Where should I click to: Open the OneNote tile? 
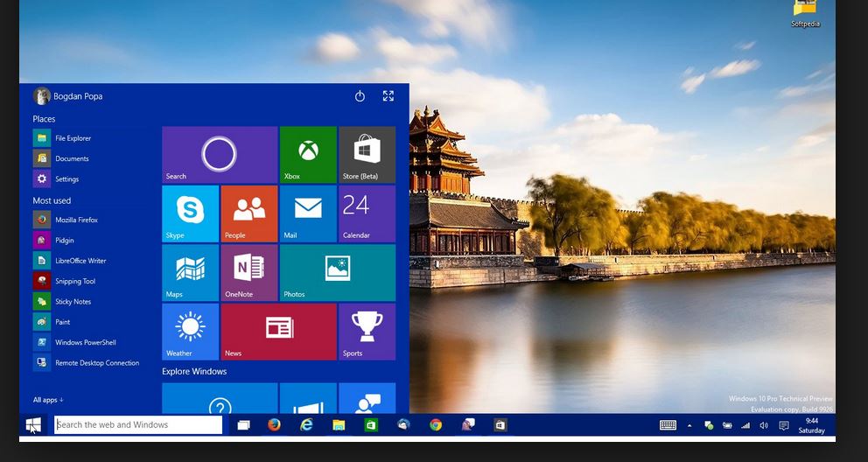tap(249, 273)
